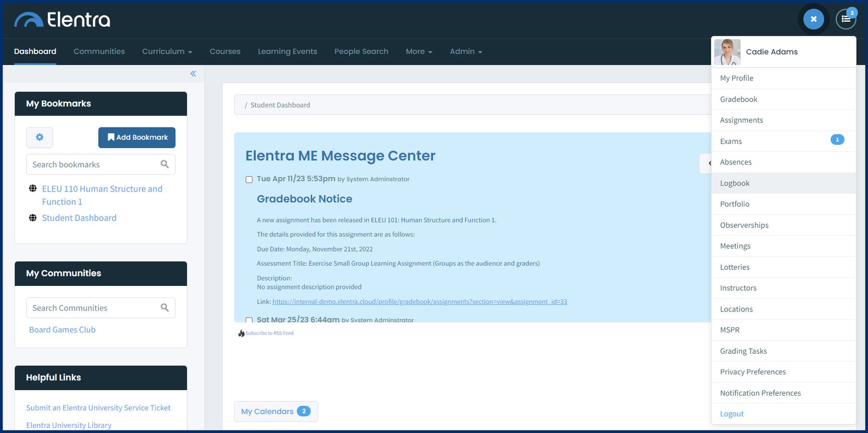
Task: Click the search communities magnifier icon
Action: click(165, 307)
